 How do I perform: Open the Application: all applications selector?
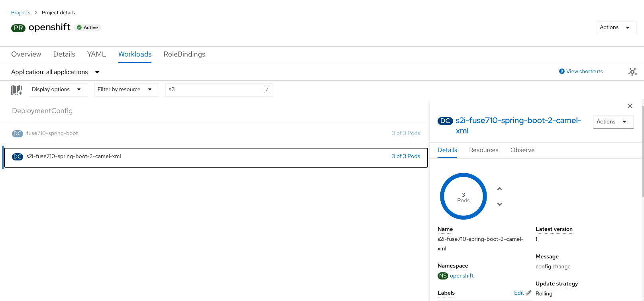tap(55, 72)
